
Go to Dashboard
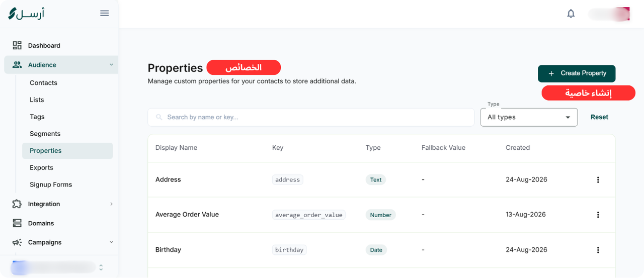click(44, 45)
